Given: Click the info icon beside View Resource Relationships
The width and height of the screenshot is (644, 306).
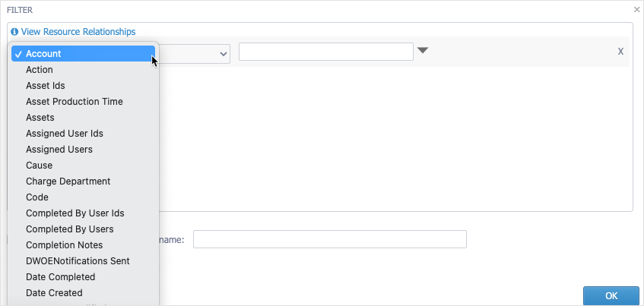Looking at the screenshot, I should [14, 32].
